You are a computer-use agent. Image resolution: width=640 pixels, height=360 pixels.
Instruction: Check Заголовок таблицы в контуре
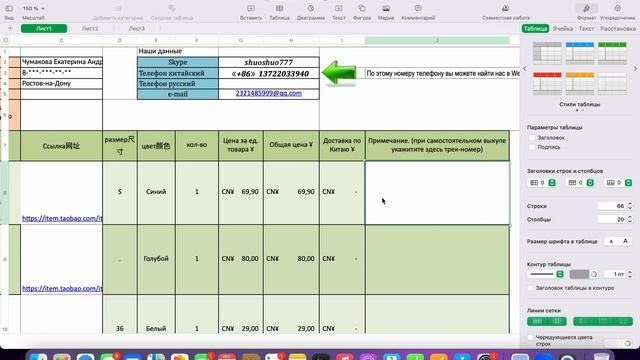tap(531, 288)
